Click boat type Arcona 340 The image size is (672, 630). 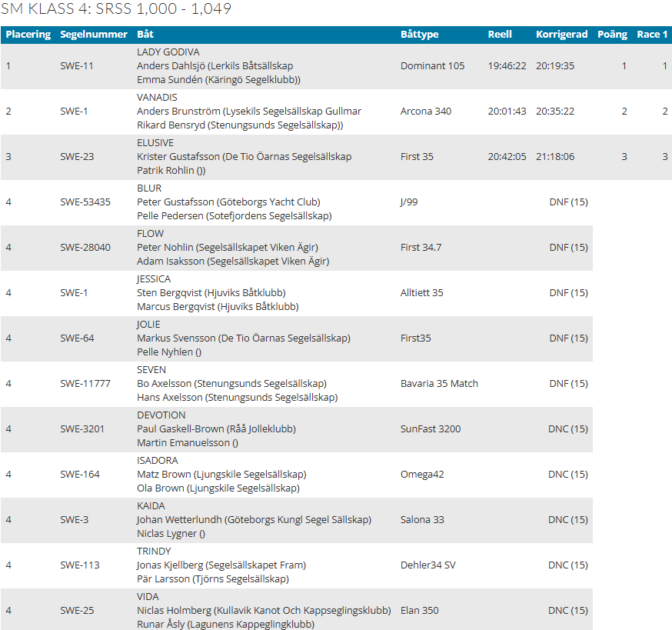pos(426,111)
